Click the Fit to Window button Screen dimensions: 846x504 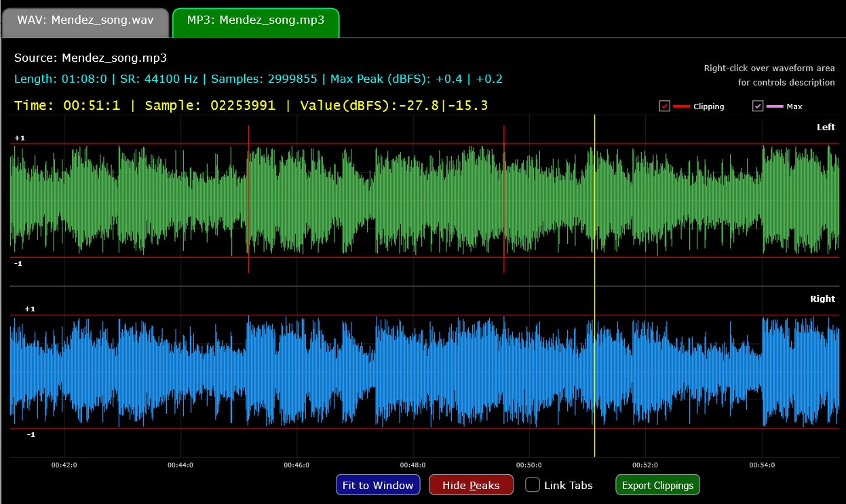click(378, 485)
